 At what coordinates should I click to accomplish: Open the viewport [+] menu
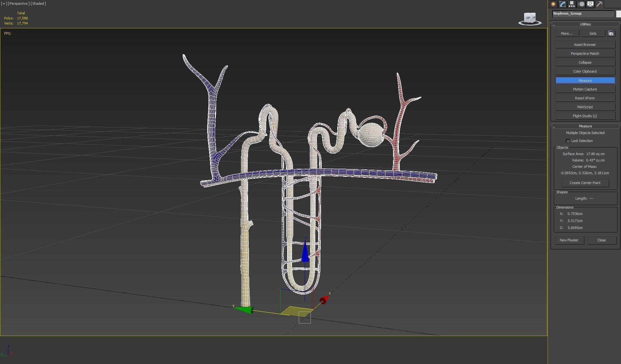[4, 4]
